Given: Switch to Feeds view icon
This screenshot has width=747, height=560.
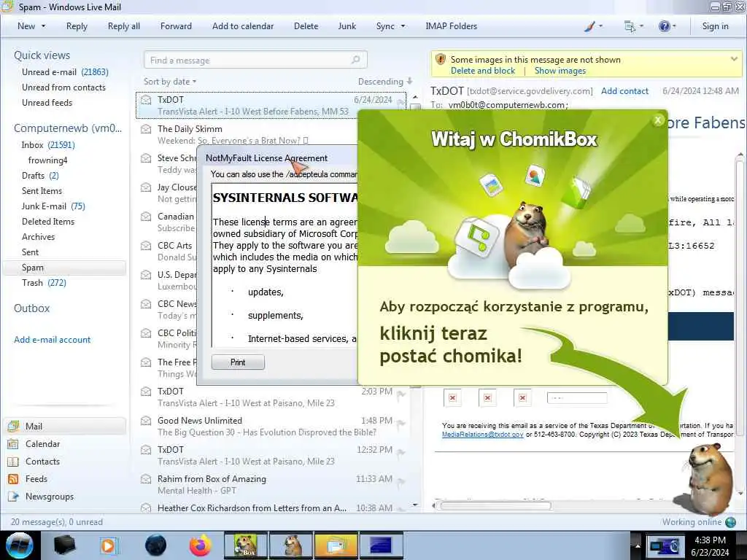Looking at the screenshot, I should click(x=13, y=479).
